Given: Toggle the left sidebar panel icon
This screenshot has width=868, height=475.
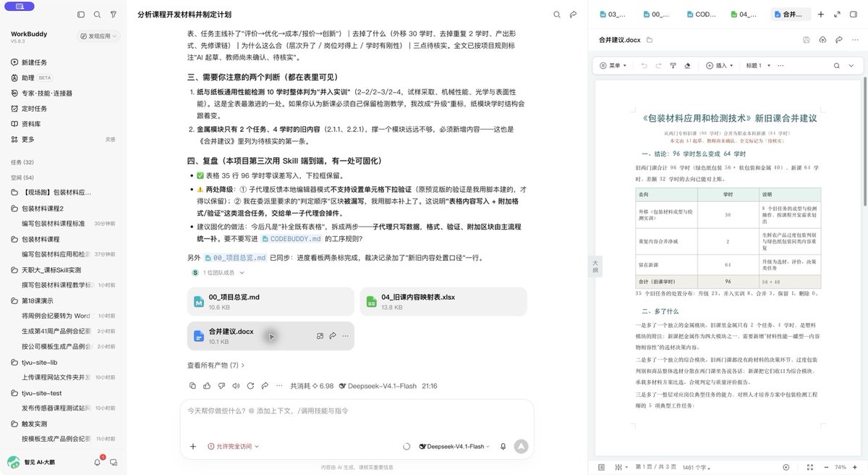Looking at the screenshot, I should point(80,14).
